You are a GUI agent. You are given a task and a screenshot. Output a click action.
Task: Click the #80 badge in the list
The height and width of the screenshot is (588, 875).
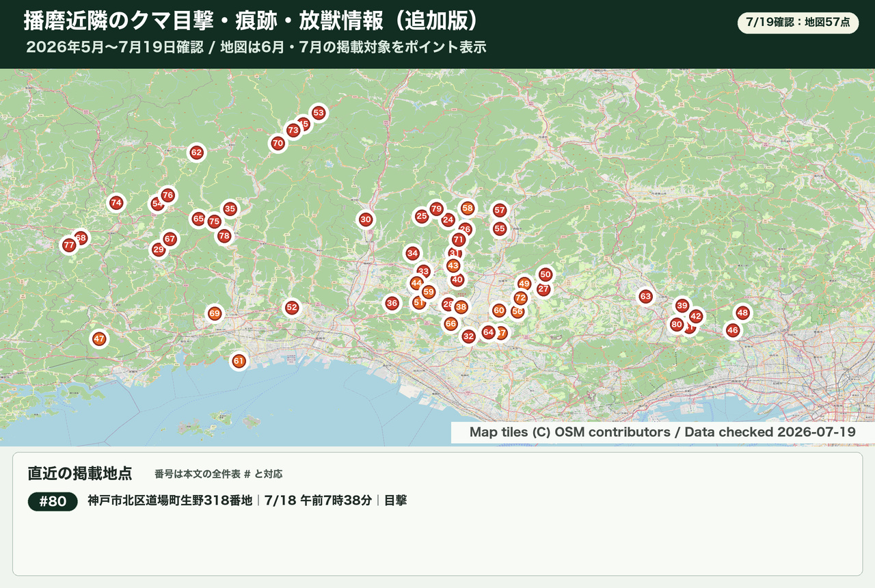(53, 501)
